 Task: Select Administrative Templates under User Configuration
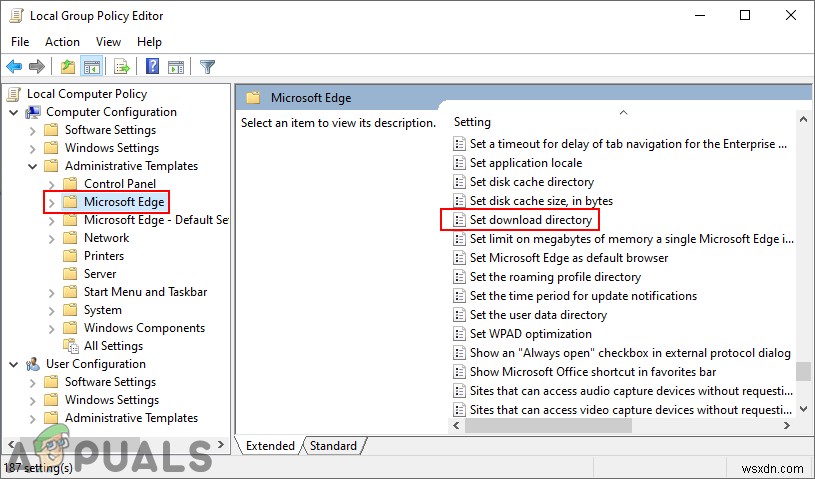coord(131,418)
